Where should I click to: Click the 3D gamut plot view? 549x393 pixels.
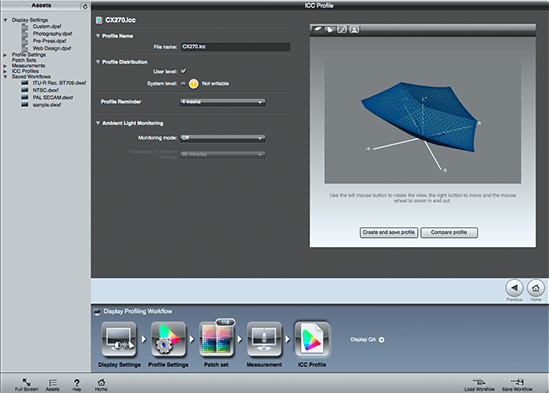pos(423,119)
